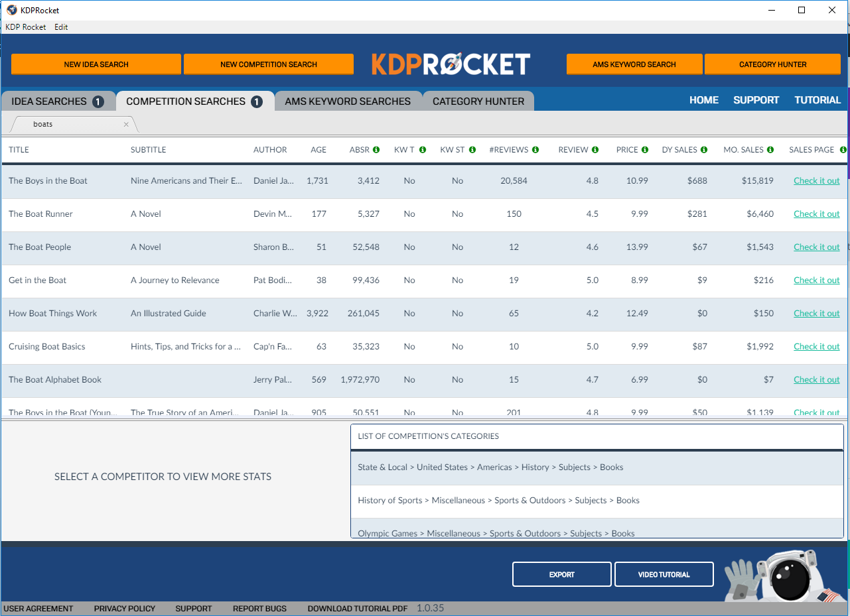Image resolution: width=850 pixels, height=616 pixels.
Task: Select The Boat People title
Action: point(40,247)
